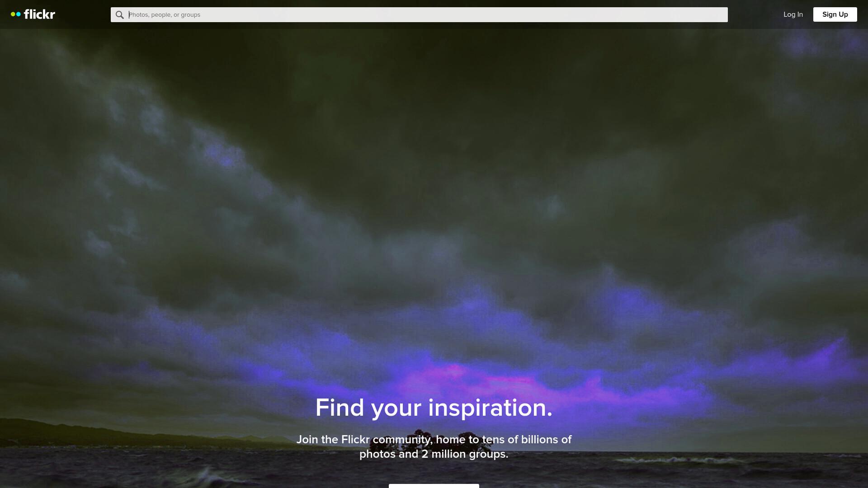The width and height of the screenshot is (868, 488).
Task: Click the search magnifier icon
Action: coord(119,15)
